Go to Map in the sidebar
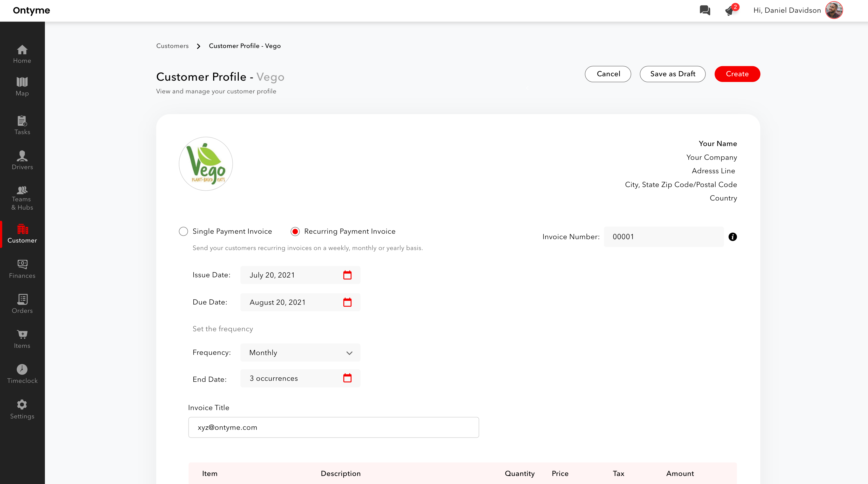Viewport: 868px width, 484px height. 22,87
